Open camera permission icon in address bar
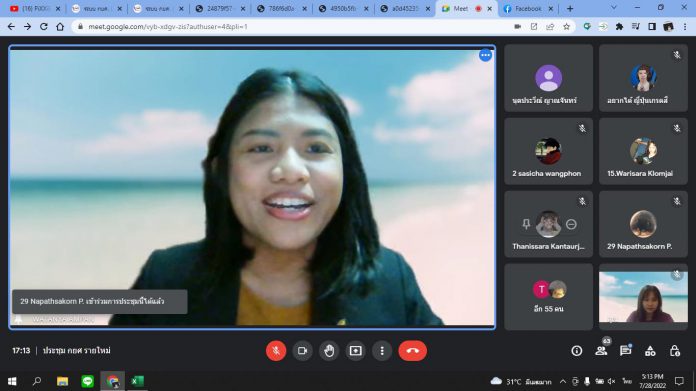The width and height of the screenshot is (696, 391). 518,27
